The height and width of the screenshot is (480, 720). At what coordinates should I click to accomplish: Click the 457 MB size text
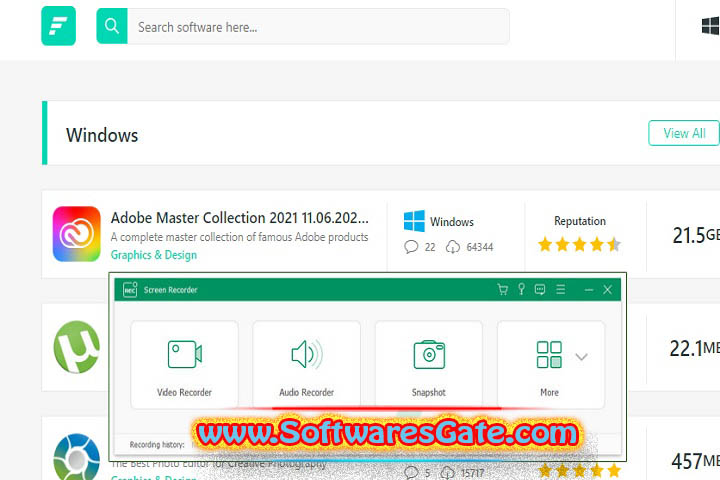pos(695,461)
